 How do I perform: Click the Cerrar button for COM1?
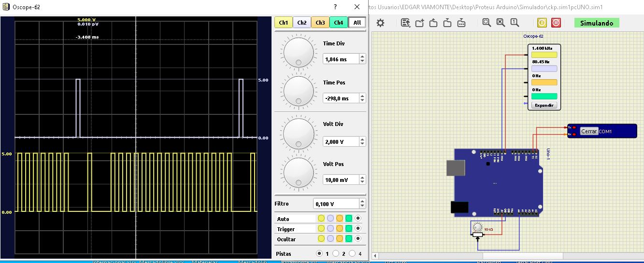[x=589, y=131]
